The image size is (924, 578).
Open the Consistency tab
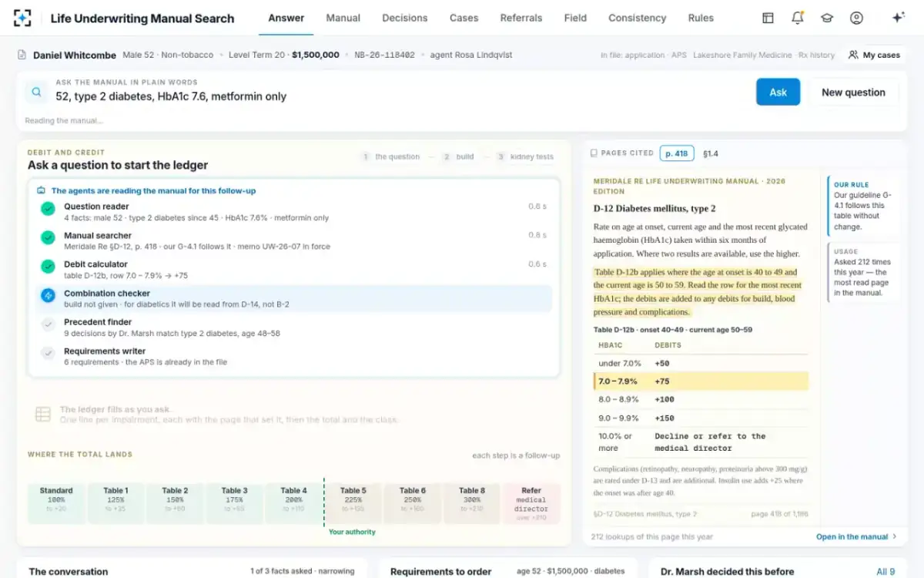[x=638, y=18]
